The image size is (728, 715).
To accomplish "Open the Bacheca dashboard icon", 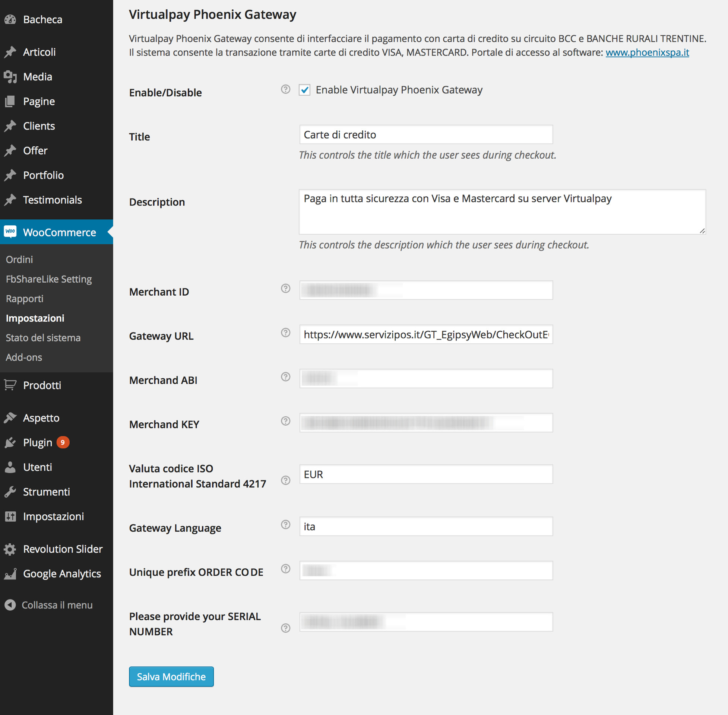I will point(10,19).
